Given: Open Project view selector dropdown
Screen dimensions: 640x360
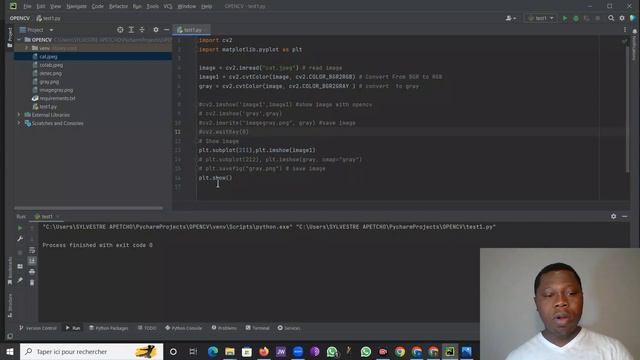Looking at the screenshot, I should (x=37, y=30).
